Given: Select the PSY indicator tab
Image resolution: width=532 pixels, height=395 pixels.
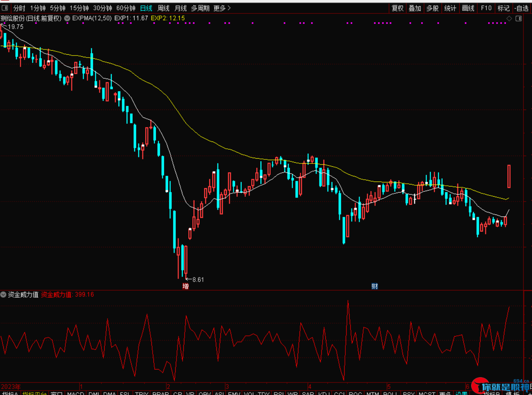Looking at the screenshot, I should 409,393.
